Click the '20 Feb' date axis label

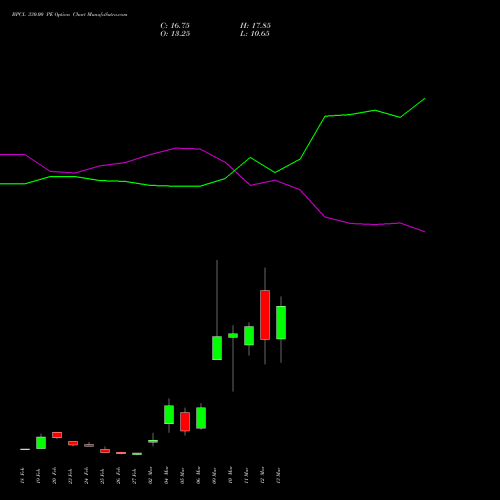55,476
